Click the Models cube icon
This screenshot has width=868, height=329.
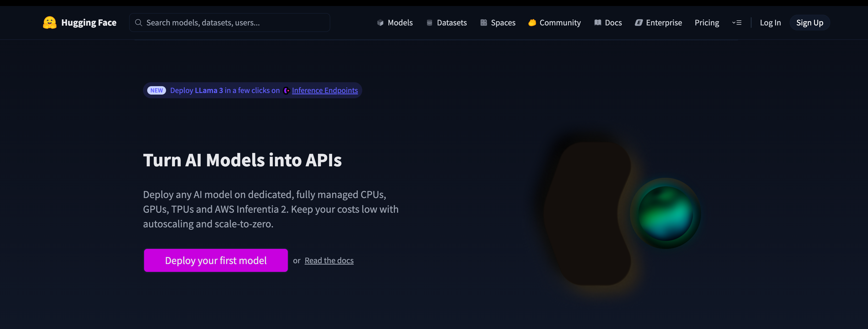380,23
